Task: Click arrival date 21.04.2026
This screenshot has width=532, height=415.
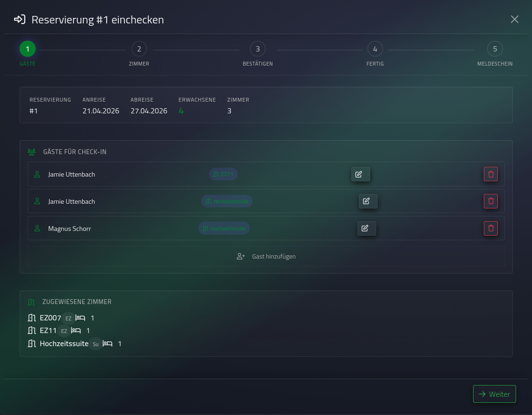Action: click(101, 111)
